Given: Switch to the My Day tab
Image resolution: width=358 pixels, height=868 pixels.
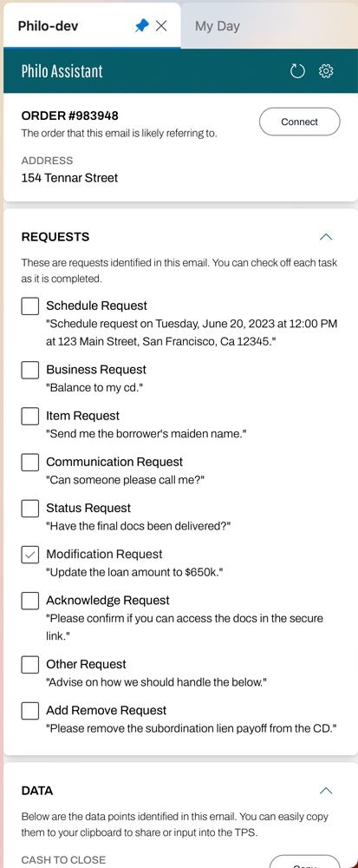Looking at the screenshot, I should 217,26.
